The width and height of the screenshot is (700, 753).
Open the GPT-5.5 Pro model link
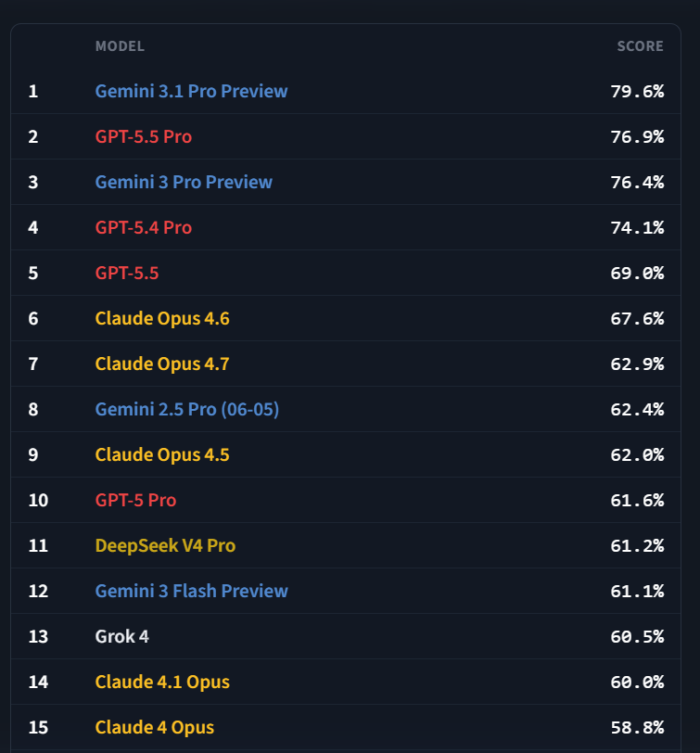(143, 137)
